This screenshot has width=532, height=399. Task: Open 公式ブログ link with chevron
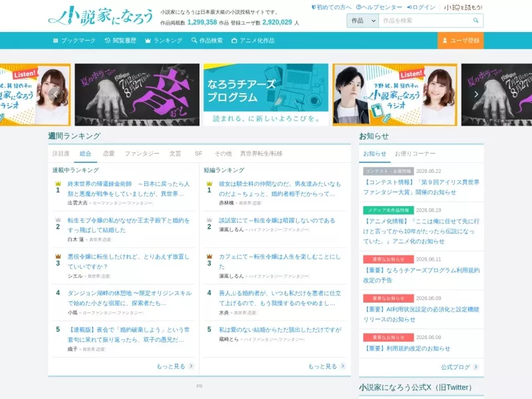[460, 367]
